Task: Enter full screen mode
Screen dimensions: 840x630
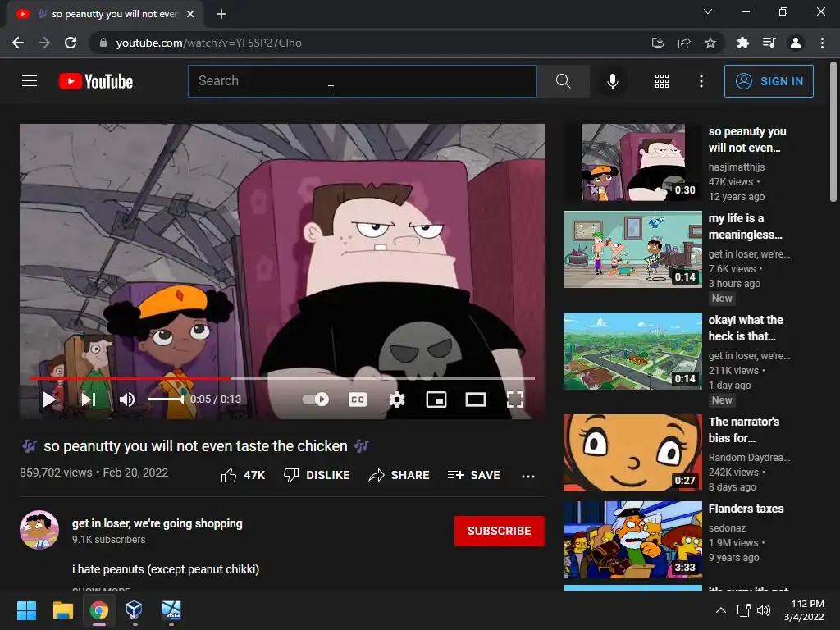Action: (515, 399)
